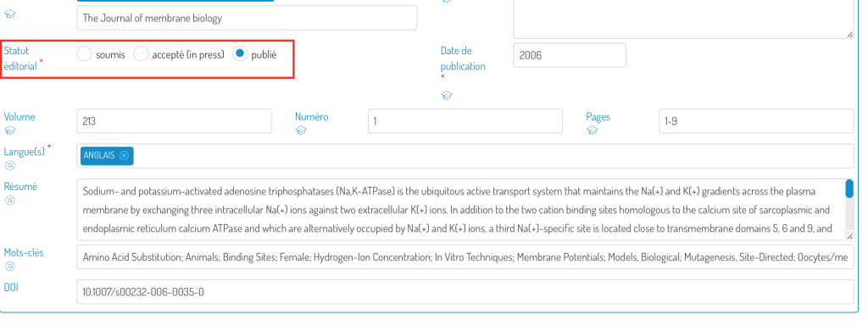Remove the ANGLAIS language tag
Viewport: 868px width, 326px height.
(x=124, y=156)
